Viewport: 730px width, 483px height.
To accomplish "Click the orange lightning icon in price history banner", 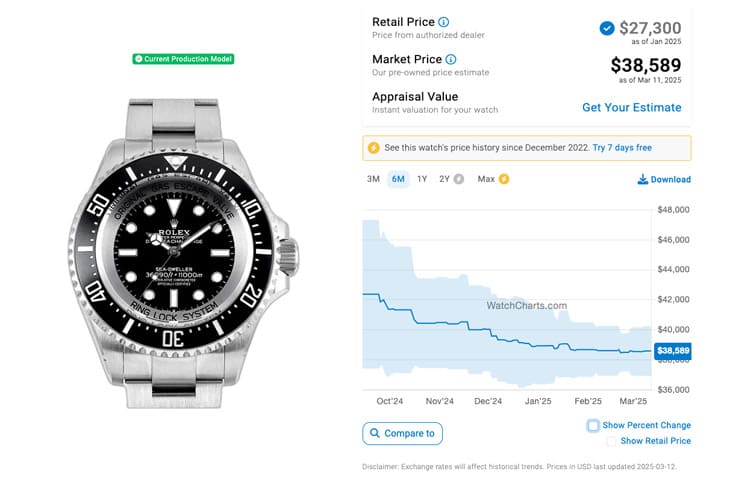I will (x=373, y=148).
